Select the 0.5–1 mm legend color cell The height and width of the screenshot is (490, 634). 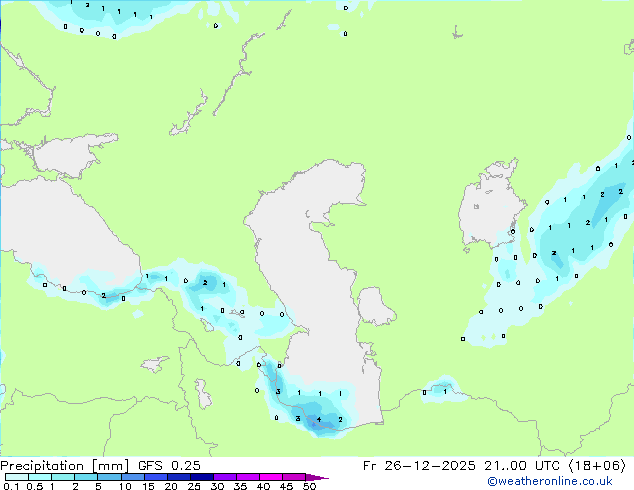(40, 477)
